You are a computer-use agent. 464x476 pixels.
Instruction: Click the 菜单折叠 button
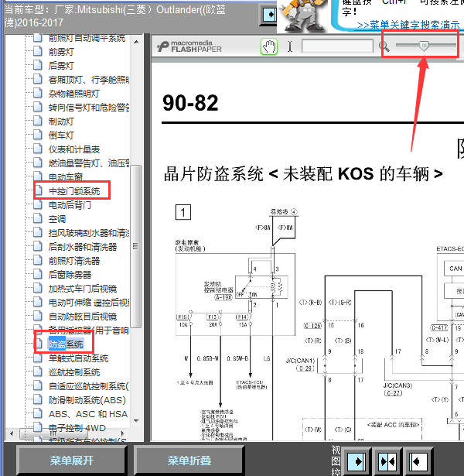(189, 461)
